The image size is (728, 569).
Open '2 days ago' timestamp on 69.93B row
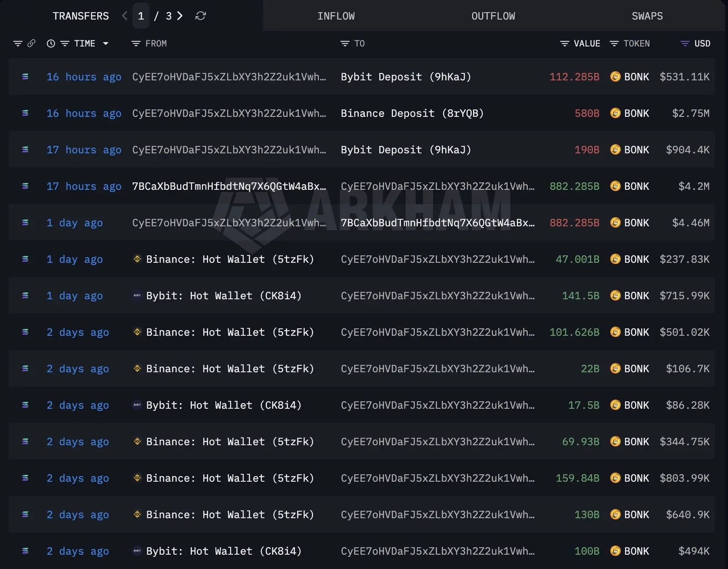[x=78, y=442]
